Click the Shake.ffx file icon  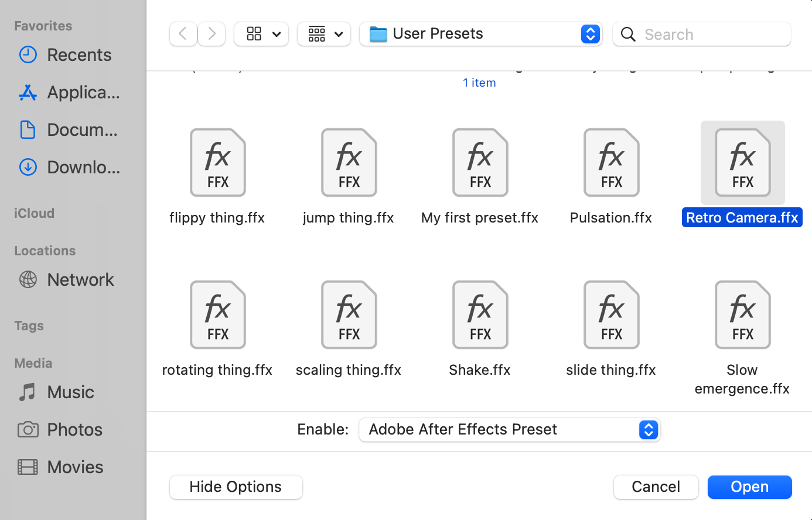click(x=480, y=315)
